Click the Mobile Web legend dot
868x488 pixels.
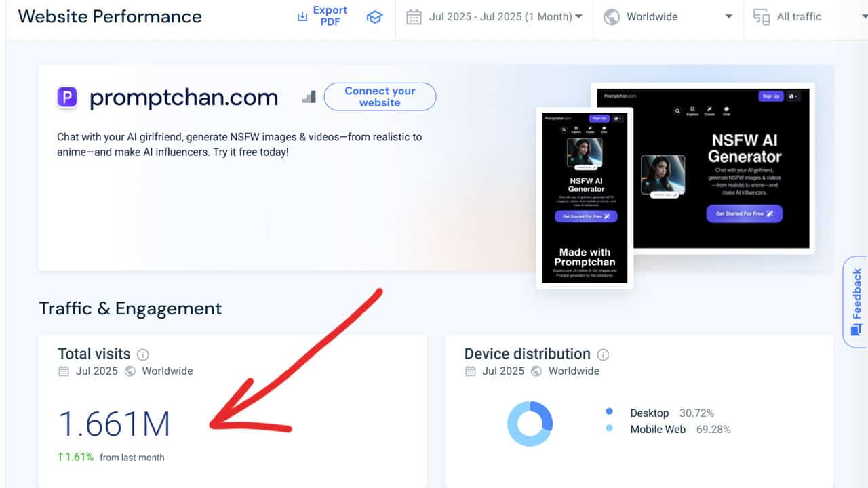pyautogui.click(x=609, y=428)
